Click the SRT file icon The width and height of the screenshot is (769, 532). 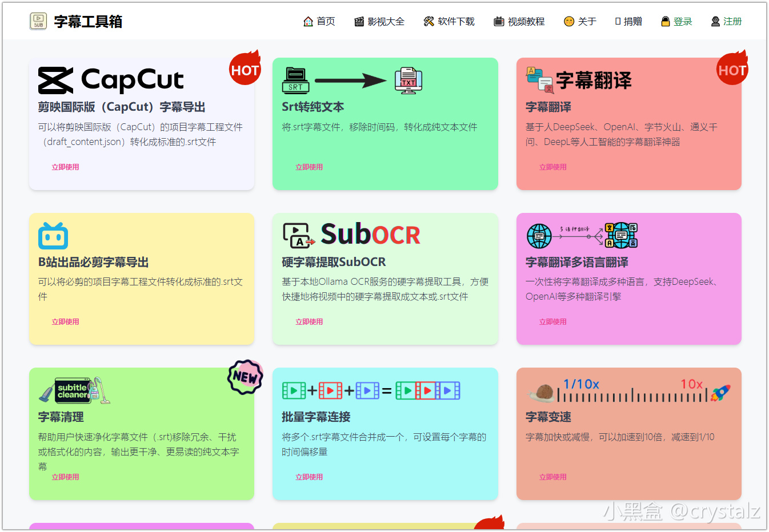(295, 80)
